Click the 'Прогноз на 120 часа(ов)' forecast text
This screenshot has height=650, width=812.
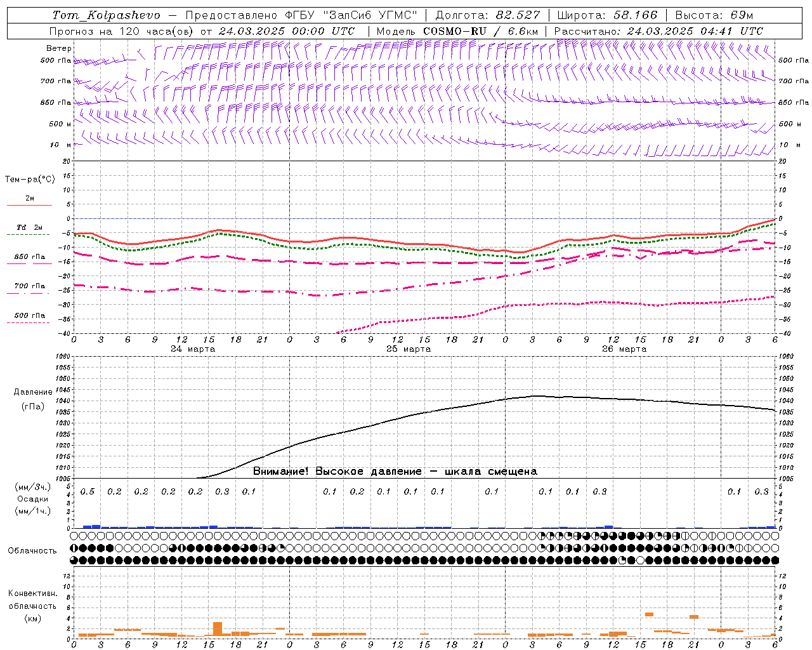[x=122, y=31]
